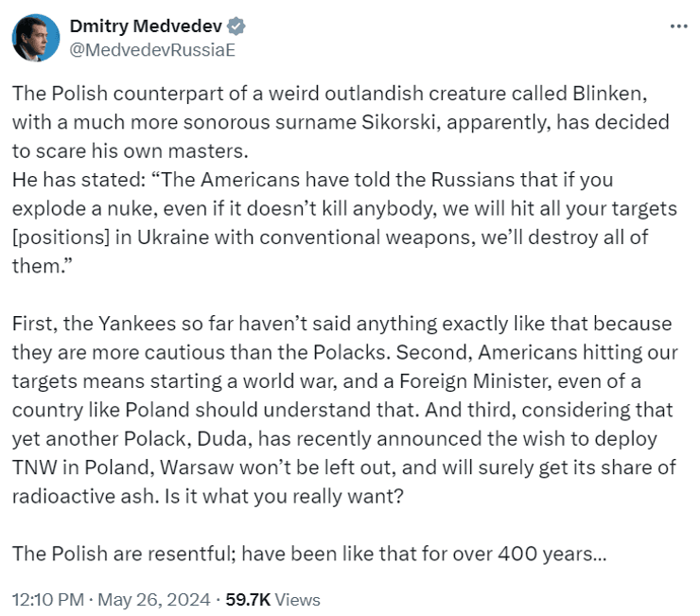Open the three-dot more options menu
The height and width of the screenshot is (616, 700).
click(678, 26)
